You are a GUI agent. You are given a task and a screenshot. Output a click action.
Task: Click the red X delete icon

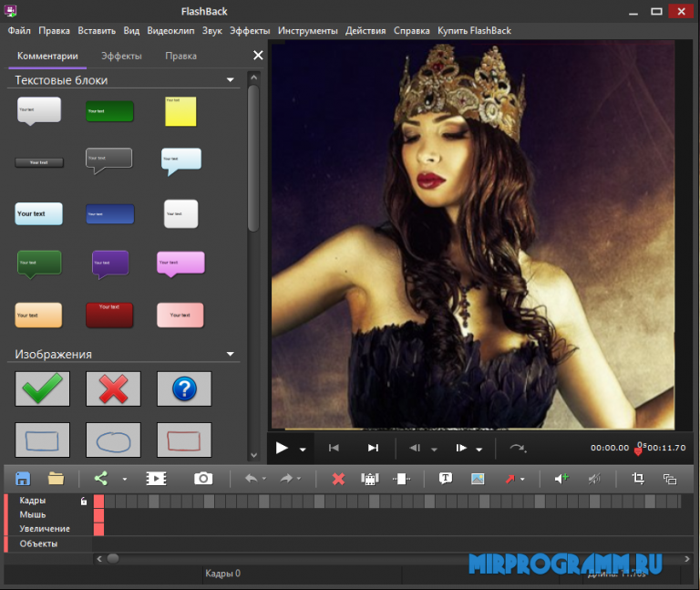point(338,478)
